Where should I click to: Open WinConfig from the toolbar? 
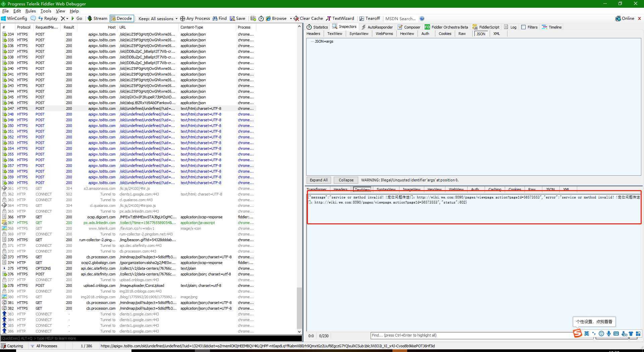14,18
